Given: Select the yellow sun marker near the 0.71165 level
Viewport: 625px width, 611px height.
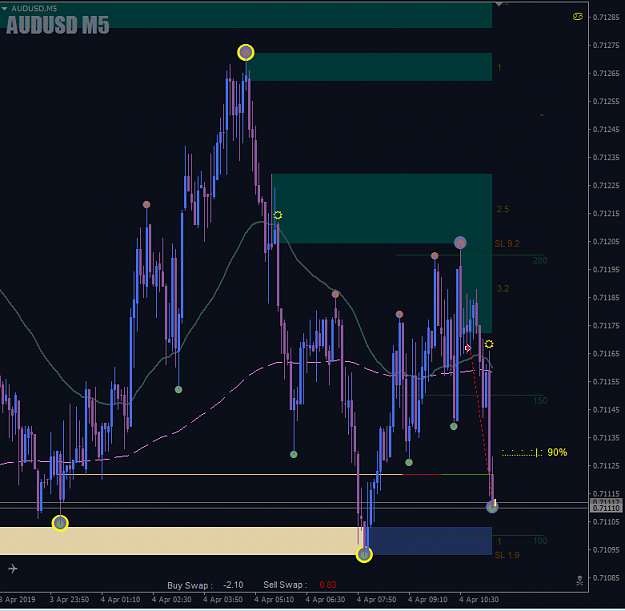Looking at the screenshot, I should pyautogui.click(x=489, y=344).
